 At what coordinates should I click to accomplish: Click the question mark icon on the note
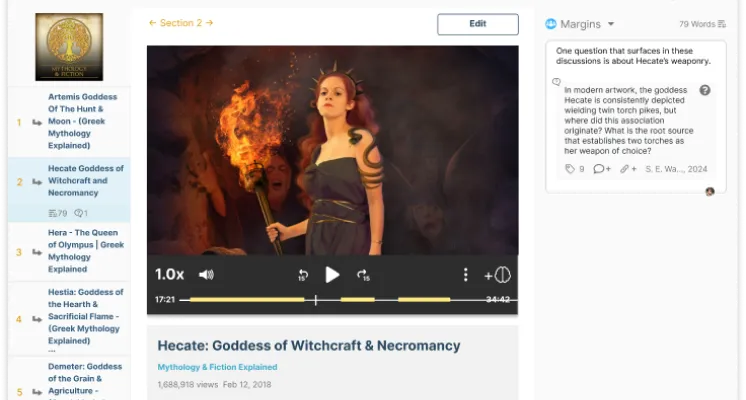tap(705, 90)
